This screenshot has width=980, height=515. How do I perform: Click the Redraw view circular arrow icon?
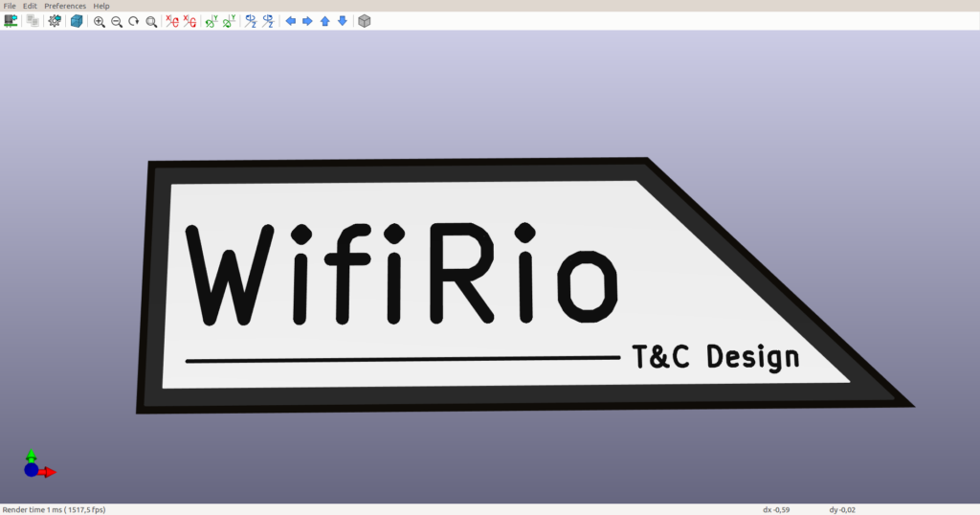click(134, 21)
